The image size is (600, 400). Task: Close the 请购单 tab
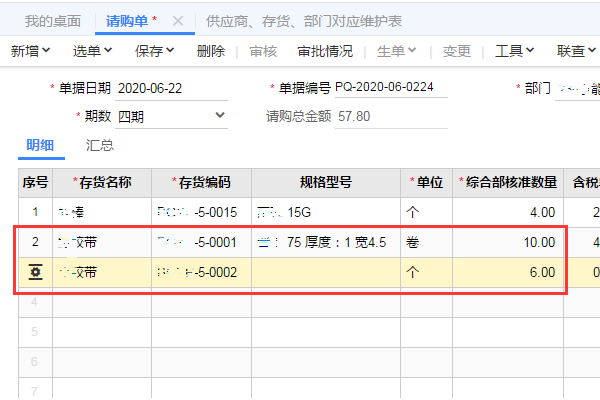[177, 20]
